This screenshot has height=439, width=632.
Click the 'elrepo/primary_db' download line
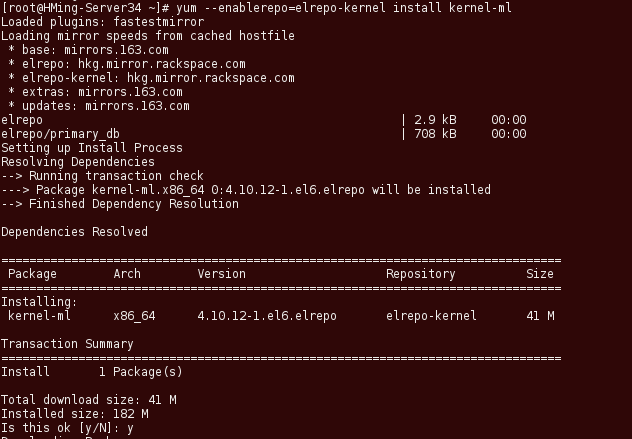point(61,134)
